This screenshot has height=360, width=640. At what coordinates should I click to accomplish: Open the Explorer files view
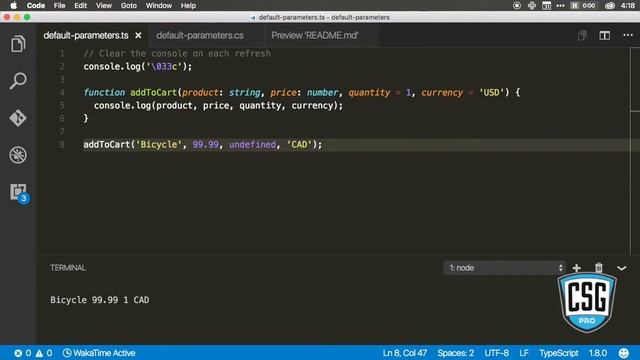tap(18, 44)
